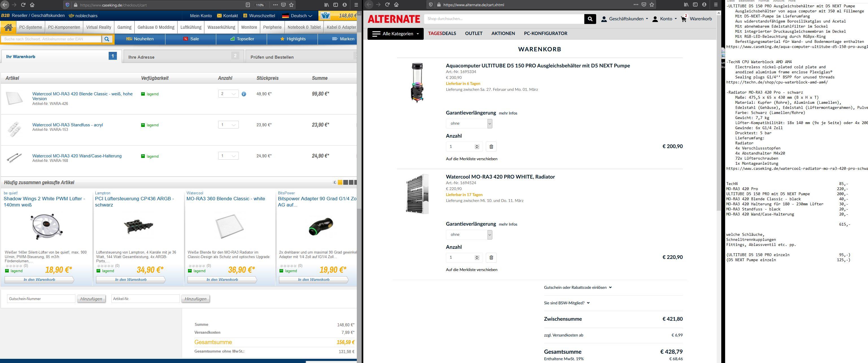Open Deutsch language dropdown on Caseking
Viewport: 868px width, 363px height.
[x=297, y=16]
